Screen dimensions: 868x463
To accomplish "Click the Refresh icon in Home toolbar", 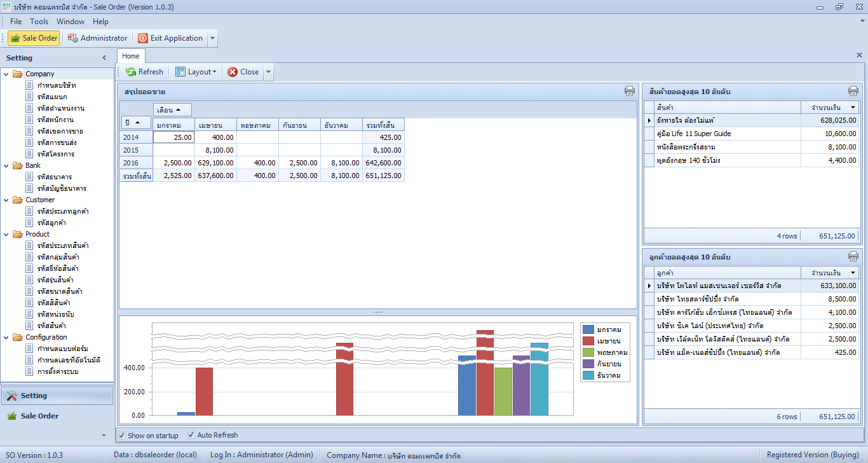I will [x=131, y=72].
